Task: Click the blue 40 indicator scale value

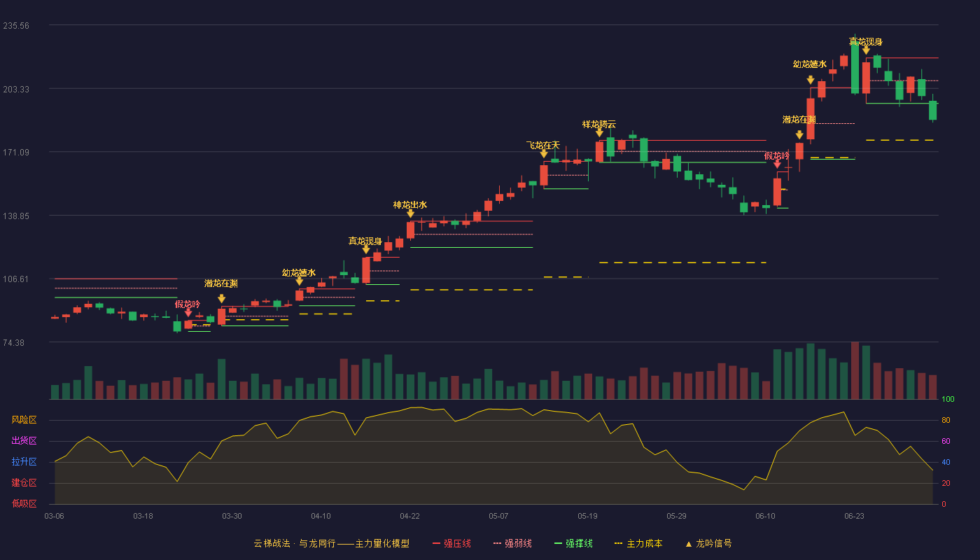Action: click(946, 463)
